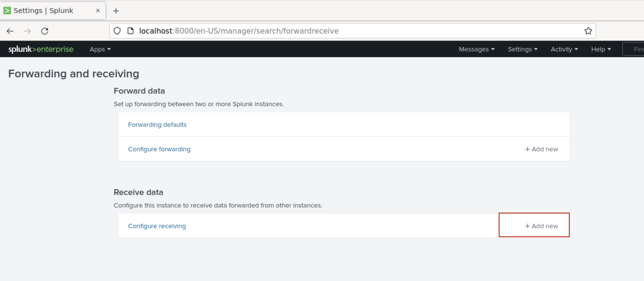Click the 'Set up forwarding between' description text
Image resolution: width=644 pixels, height=281 pixels.
[x=199, y=104]
